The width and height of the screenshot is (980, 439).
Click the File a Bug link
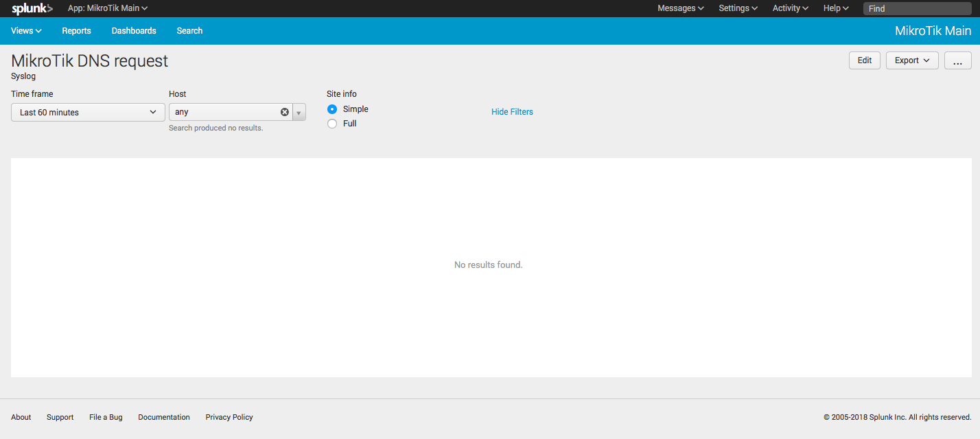(106, 417)
